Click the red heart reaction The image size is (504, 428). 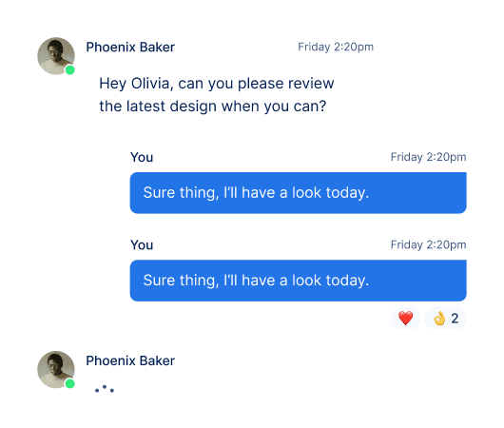pyautogui.click(x=405, y=319)
